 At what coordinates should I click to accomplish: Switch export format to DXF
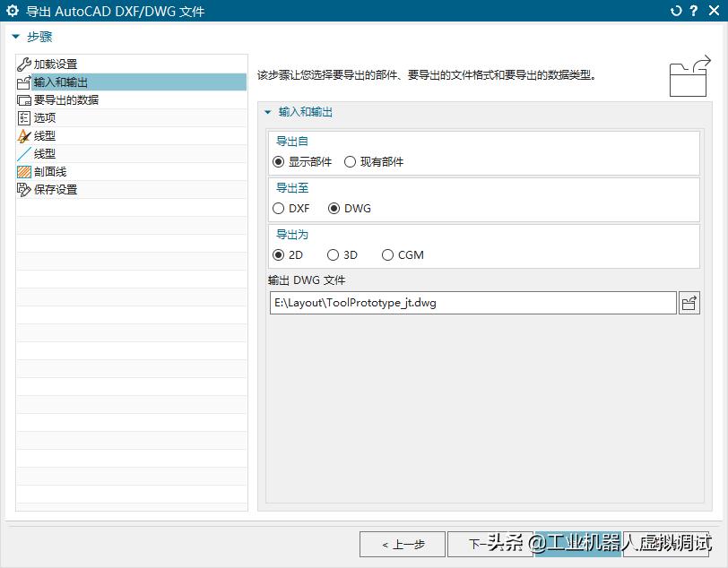click(x=279, y=208)
